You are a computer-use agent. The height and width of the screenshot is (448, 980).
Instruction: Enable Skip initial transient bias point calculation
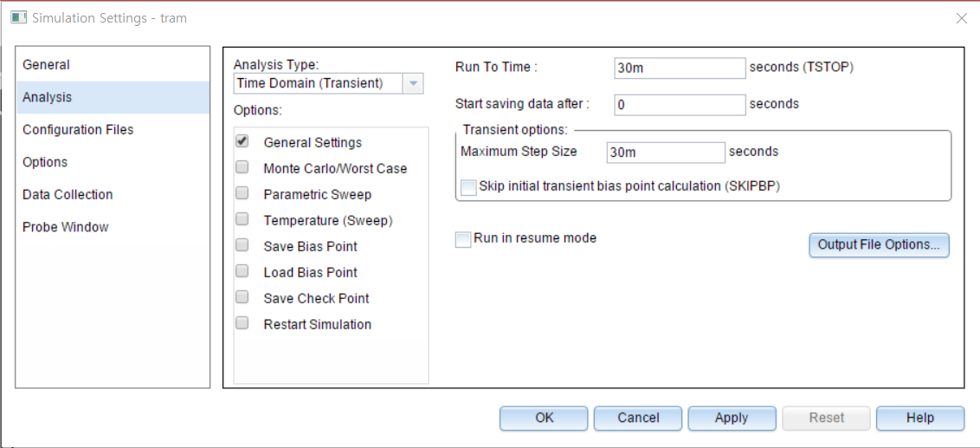click(x=468, y=187)
